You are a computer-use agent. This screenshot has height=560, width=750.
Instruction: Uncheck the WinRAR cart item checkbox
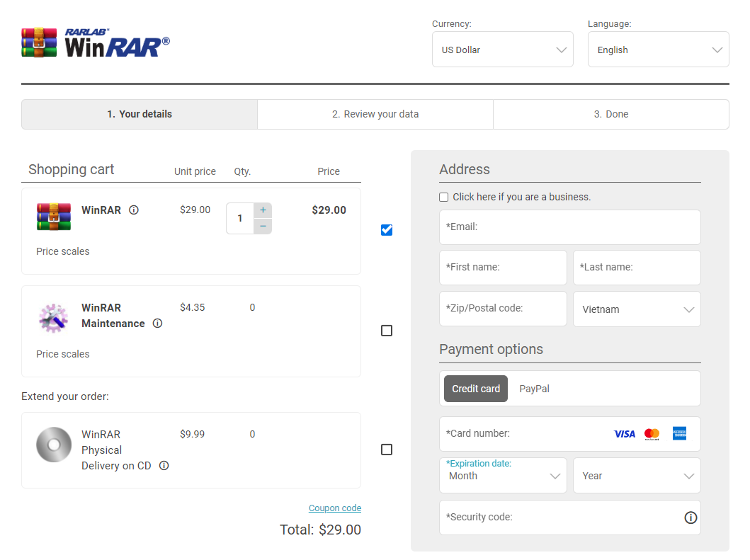[386, 229]
